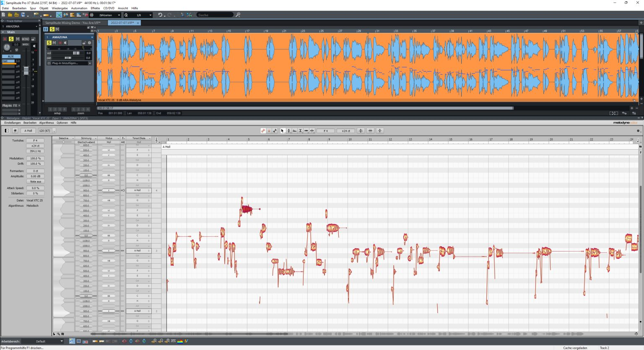Select Melodyne main arrow tool
This screenshot has height=350, width=644.
point(283,131)
